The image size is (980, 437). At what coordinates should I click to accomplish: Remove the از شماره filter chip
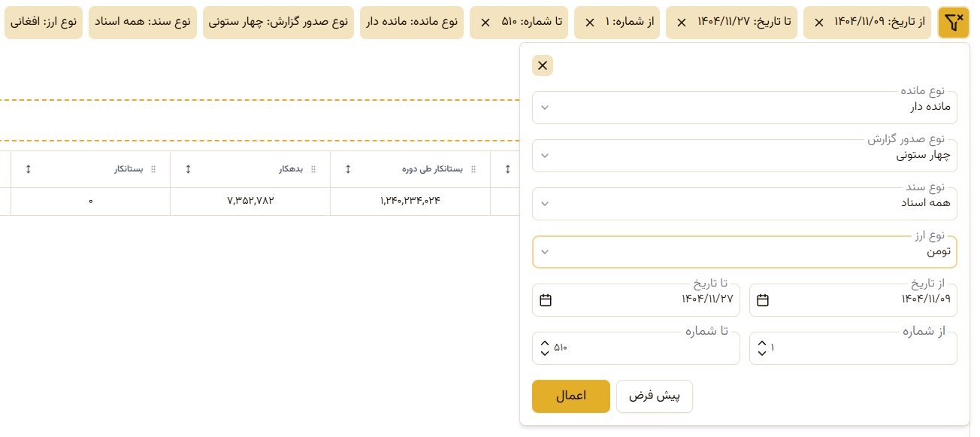tap(590, 23)
